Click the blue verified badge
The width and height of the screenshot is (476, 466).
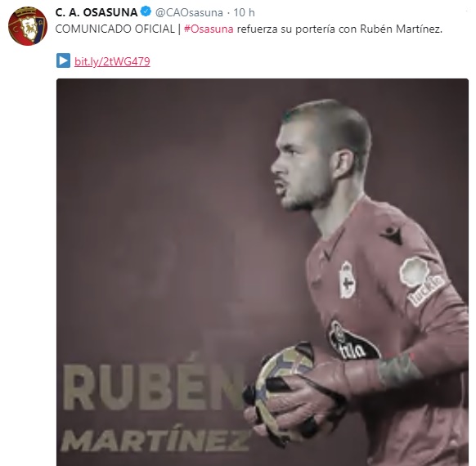146,11
